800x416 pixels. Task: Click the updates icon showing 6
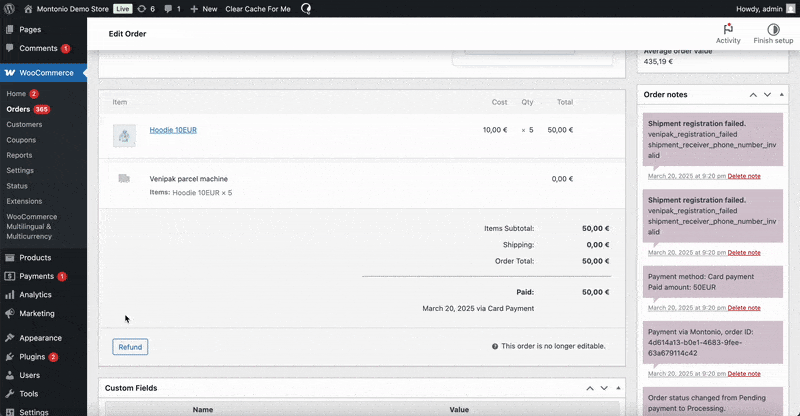[142, 9]
